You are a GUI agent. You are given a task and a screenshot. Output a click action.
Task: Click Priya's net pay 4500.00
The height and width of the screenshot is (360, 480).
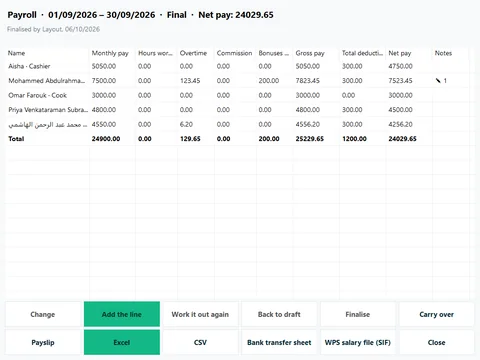400,110
